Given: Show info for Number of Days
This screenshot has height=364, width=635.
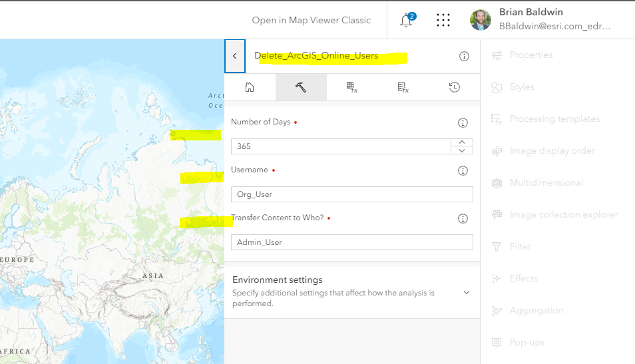Looking at the screenshot, I should [463, 122].
